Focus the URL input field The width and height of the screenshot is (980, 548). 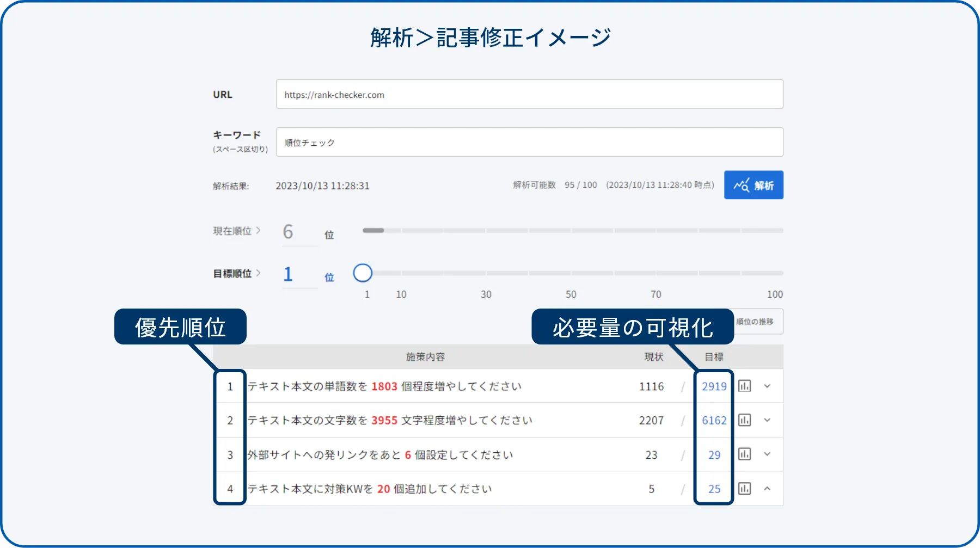[529, 94]
